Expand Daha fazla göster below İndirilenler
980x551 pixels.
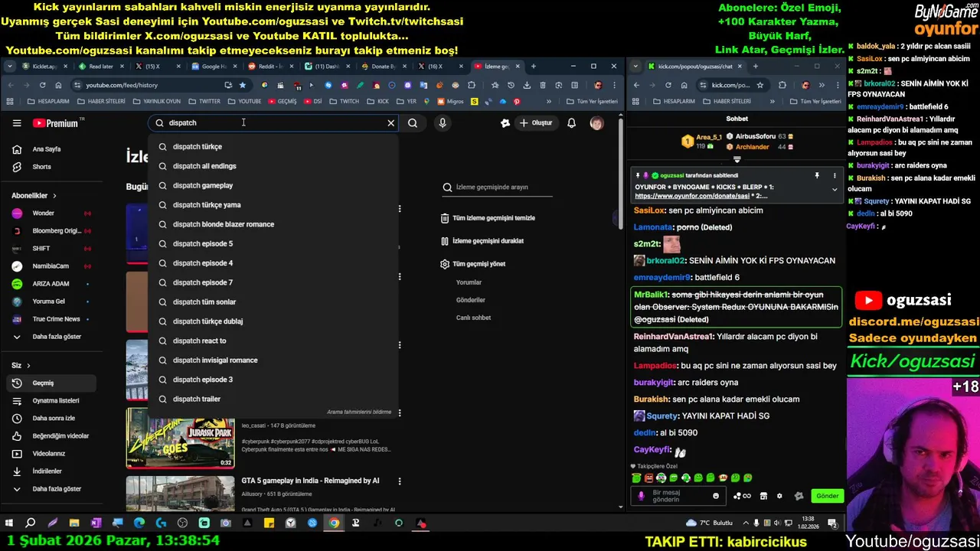(x=50, y=489)
